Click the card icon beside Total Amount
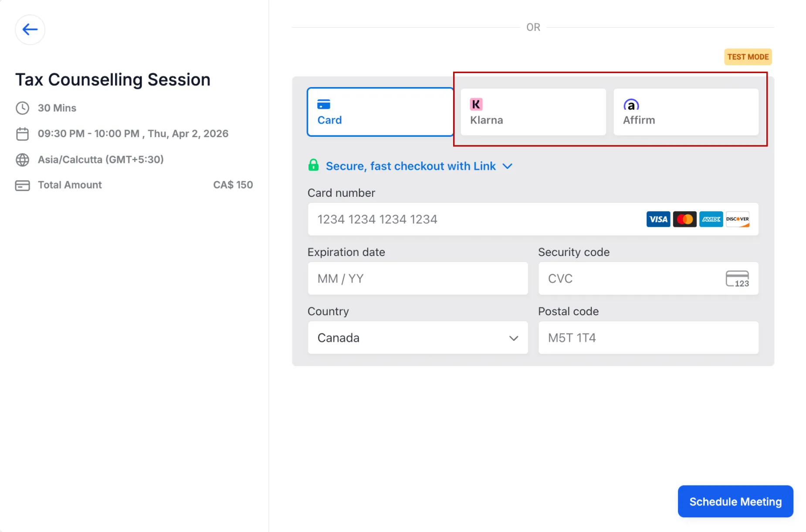 pos(22,185)
